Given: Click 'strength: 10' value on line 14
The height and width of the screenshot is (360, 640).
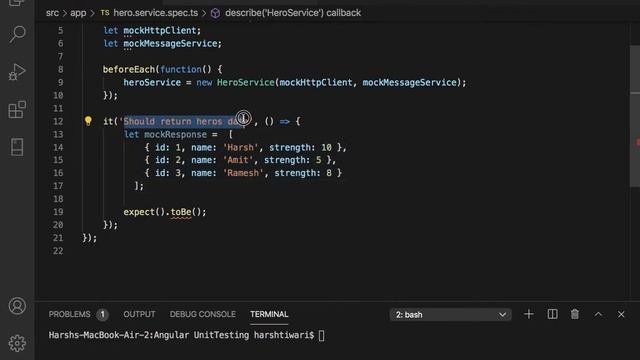Looking at the screenshot, I should point(300,147).
